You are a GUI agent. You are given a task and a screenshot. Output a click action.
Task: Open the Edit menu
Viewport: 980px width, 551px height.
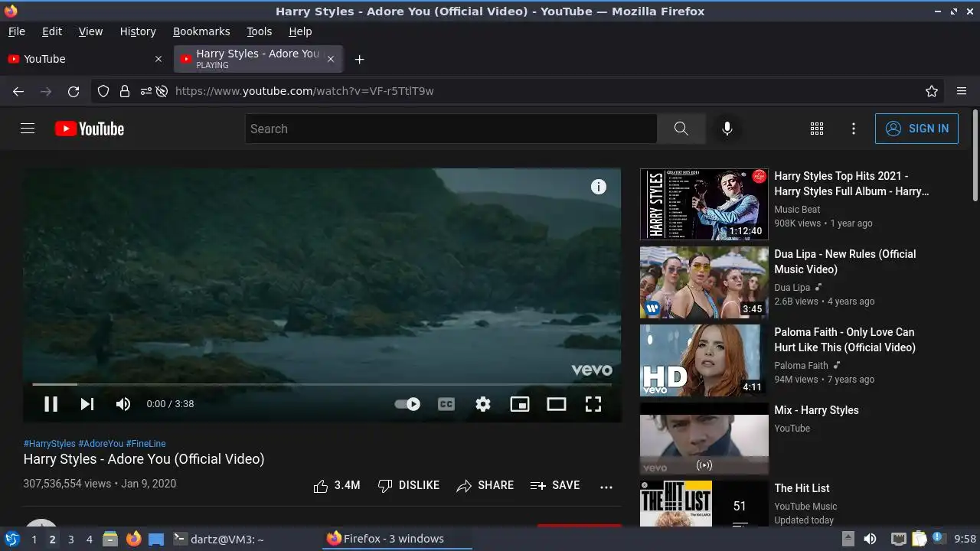52,31
